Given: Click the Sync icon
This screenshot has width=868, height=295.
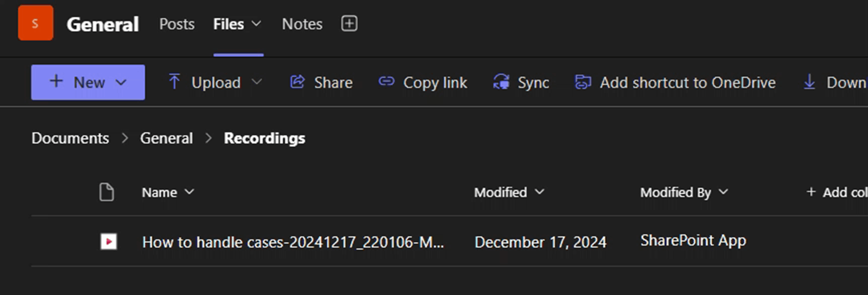Looking at the screenshot, I should [x=501, y=82].
